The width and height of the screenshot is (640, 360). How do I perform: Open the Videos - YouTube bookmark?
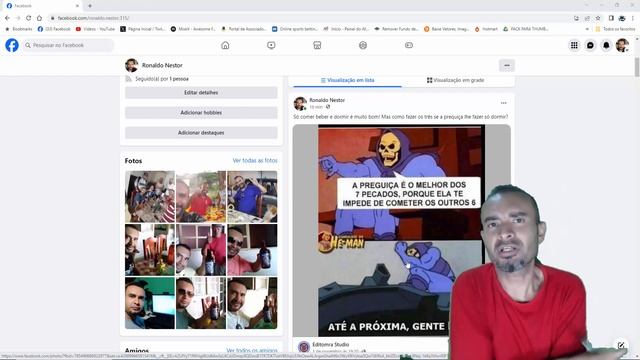click(96, 29)
